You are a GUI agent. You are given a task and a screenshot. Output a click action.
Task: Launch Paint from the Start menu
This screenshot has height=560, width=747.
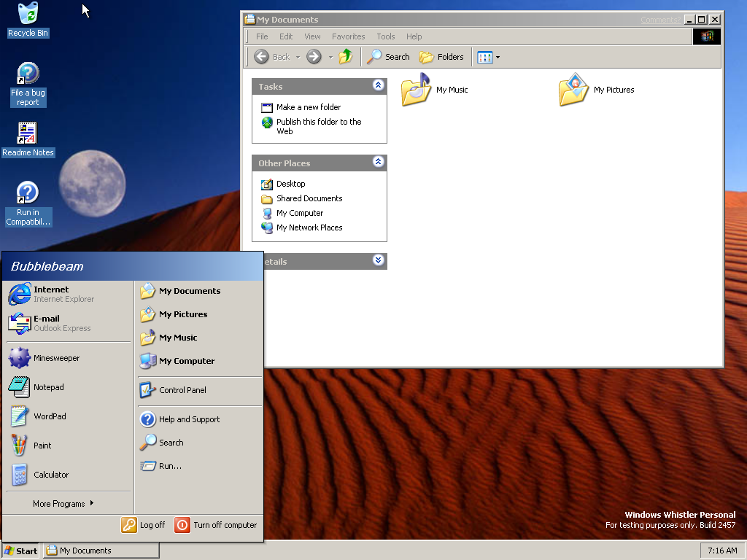pyautogui.click(x=42, y=446)
